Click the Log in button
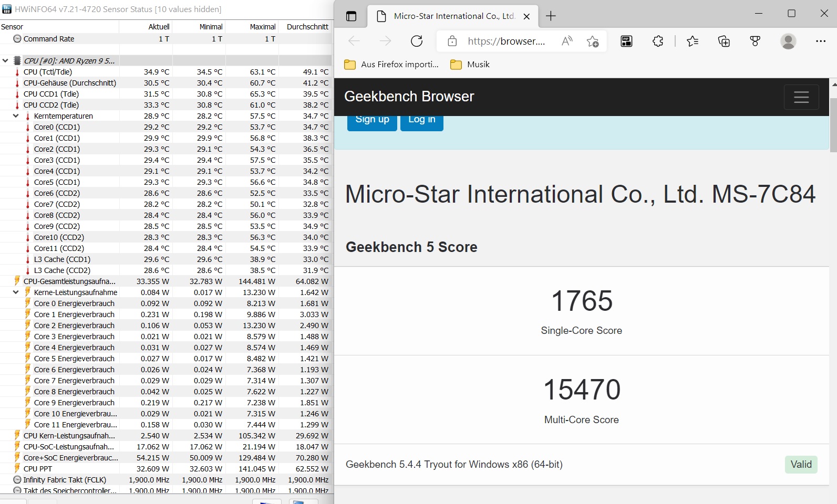 (x=422, y=122)
